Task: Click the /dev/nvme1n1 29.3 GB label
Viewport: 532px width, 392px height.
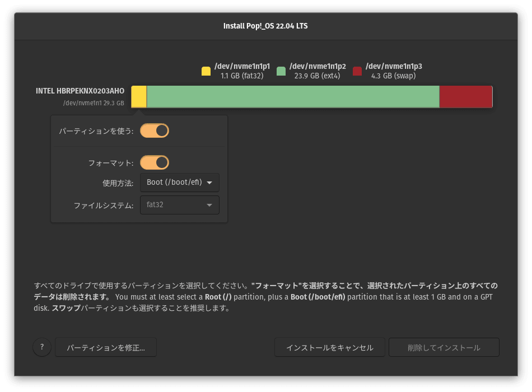Action: (x=94, y=103)
